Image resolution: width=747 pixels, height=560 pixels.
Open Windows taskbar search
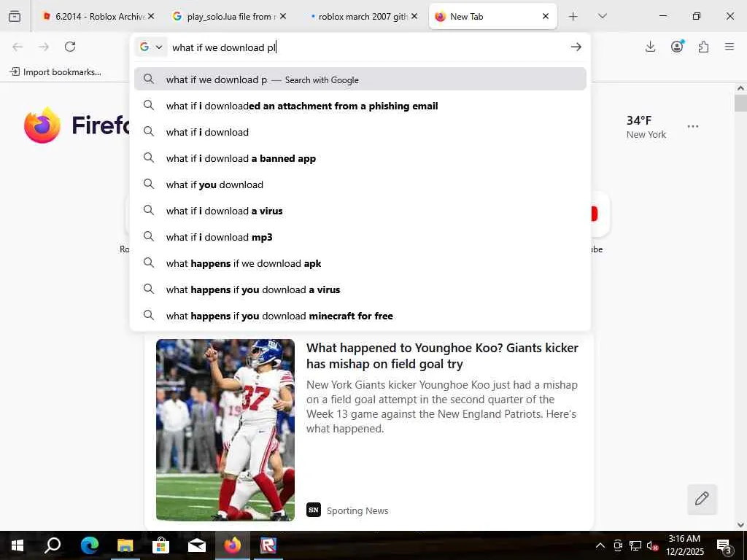click(53, 545)
